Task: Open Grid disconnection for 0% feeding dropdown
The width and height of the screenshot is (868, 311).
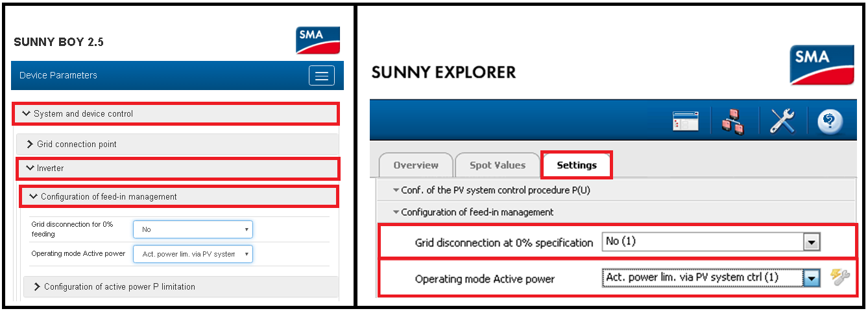Action: tap(193, 229)
